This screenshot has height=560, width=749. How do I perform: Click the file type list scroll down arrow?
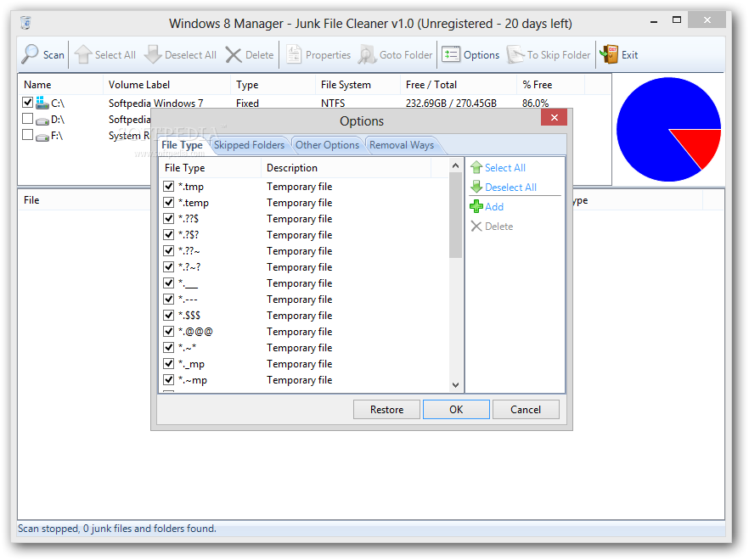pyautogui.click(x=456, y=385)
